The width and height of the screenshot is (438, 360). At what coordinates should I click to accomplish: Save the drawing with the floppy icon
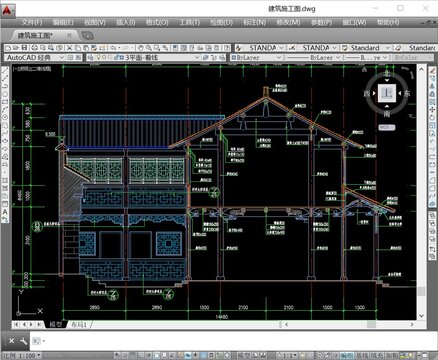tap(24, 48)
